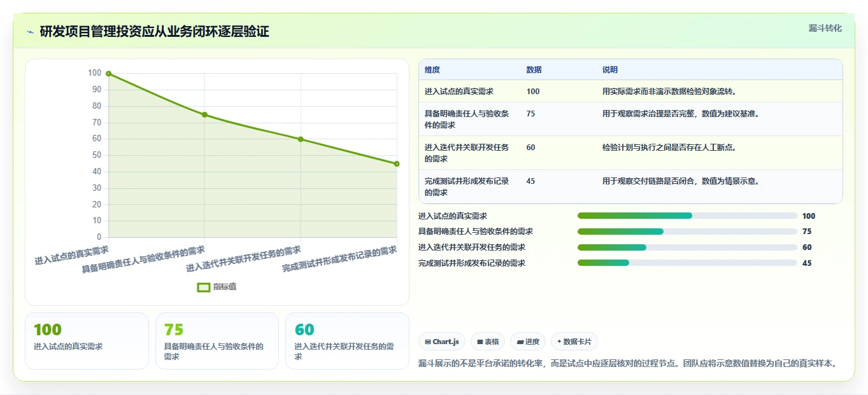Click the progress bar showing 75
Viewport: 868px width, 395px height.
(x=687, y=232)
